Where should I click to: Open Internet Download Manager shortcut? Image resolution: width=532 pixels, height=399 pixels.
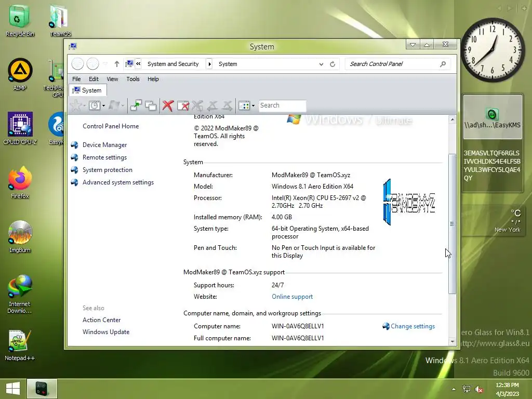(20, 294)
